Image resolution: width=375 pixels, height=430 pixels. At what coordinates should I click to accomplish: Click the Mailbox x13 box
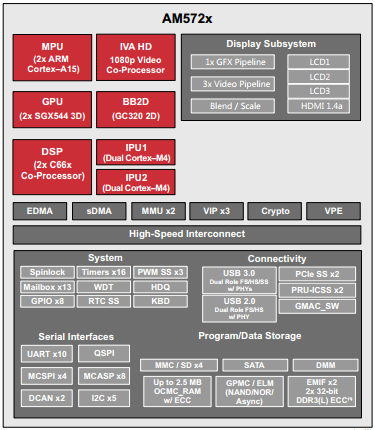click(47, 287)
